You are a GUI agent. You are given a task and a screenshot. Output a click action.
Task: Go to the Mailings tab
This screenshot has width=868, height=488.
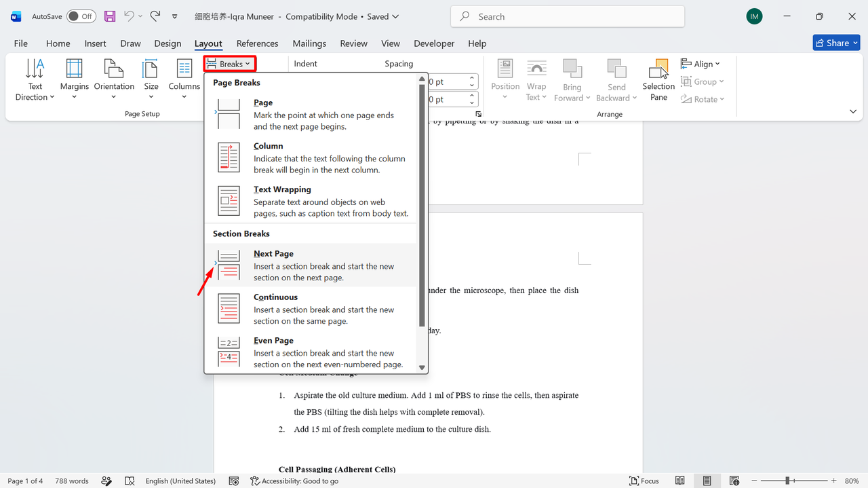point(309,43)
